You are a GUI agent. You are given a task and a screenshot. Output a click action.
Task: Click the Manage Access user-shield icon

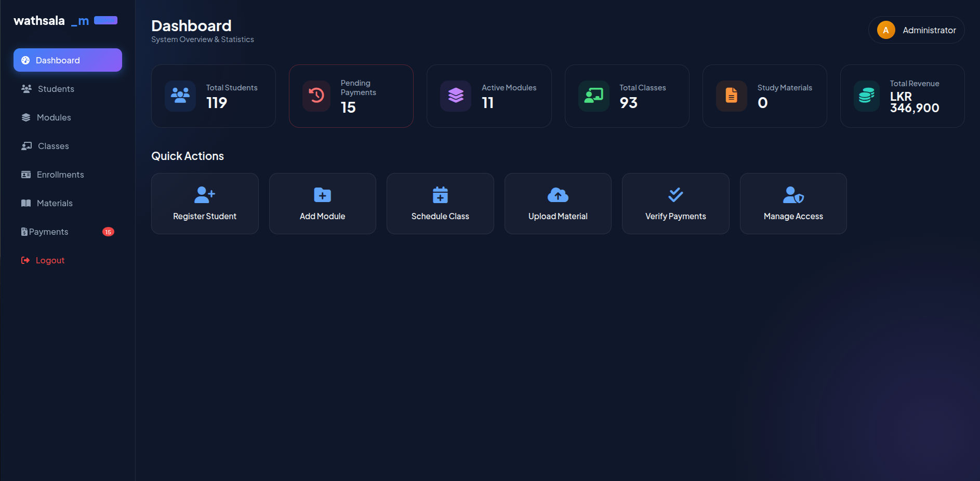pos(793,195)
